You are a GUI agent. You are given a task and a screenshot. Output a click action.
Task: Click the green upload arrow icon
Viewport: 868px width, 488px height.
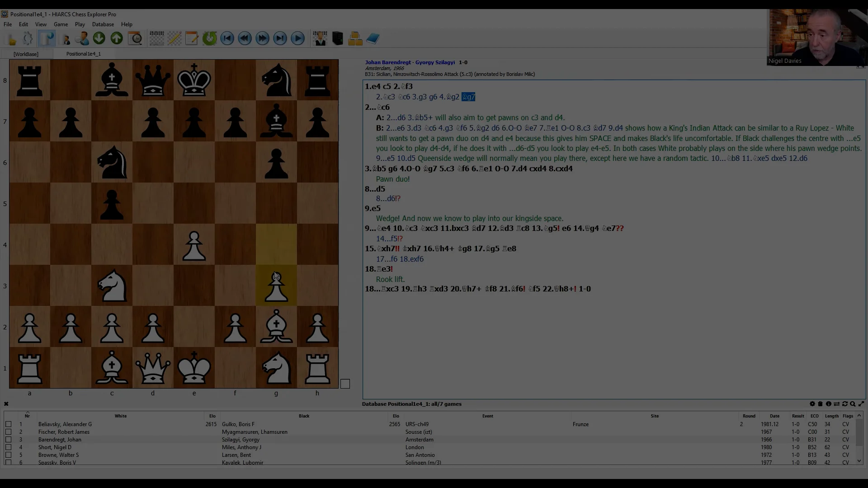coord(116,38)
